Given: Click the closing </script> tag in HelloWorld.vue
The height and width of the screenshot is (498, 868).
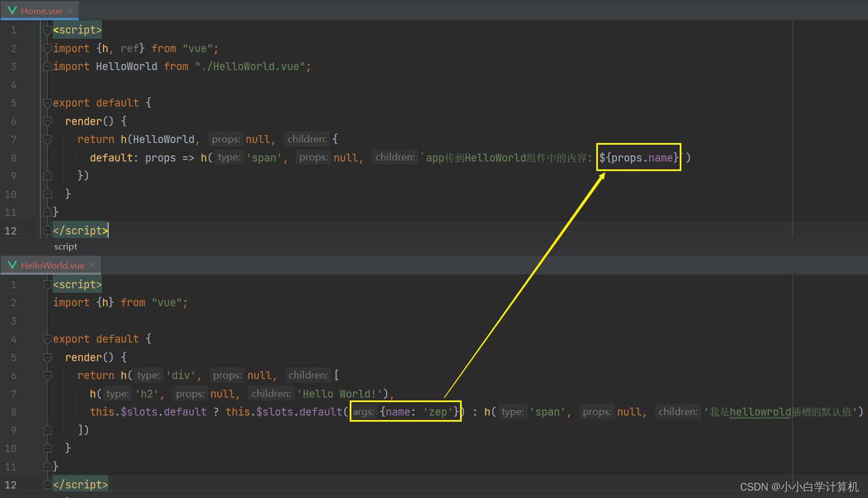Looking at the screenshot, I should [80, 485].
